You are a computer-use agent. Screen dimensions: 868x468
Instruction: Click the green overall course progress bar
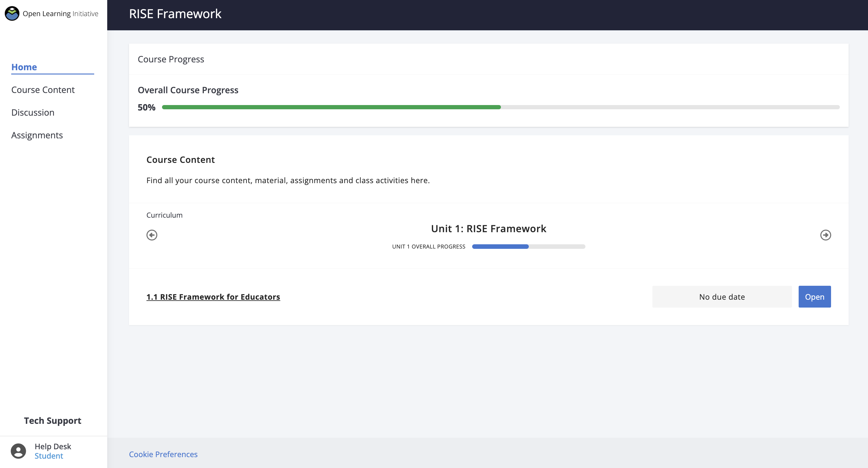pyautogui.click(x=332, y=107)
